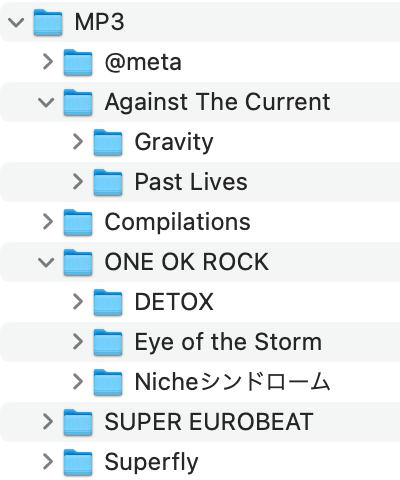Screen dimensions: 400x480
Task: Click the DETOX folder icon
Action: click(x=108, y=302)
